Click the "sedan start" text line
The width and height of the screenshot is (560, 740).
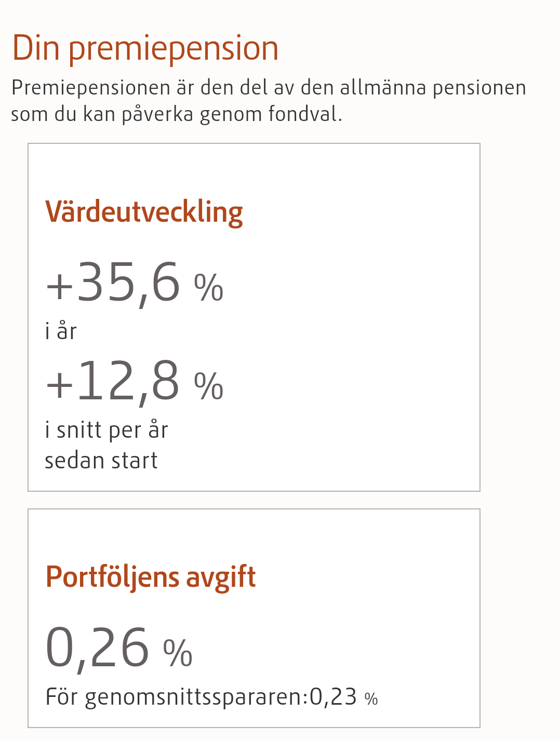point(101,461)
